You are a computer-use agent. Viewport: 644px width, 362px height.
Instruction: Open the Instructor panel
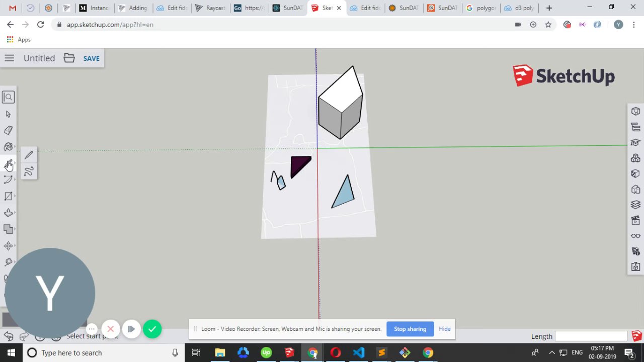[635, 143]
